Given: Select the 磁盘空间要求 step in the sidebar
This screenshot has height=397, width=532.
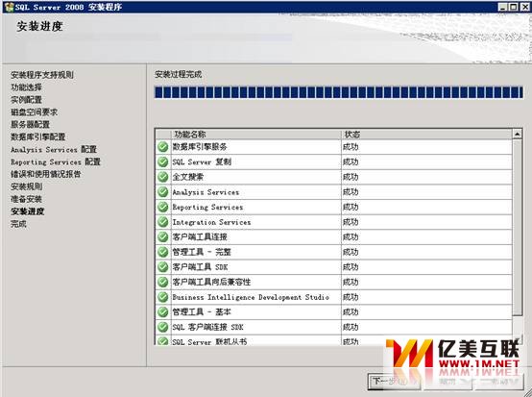Looking at the screenshot, I should pyautogui.click(x=34, y=112).
